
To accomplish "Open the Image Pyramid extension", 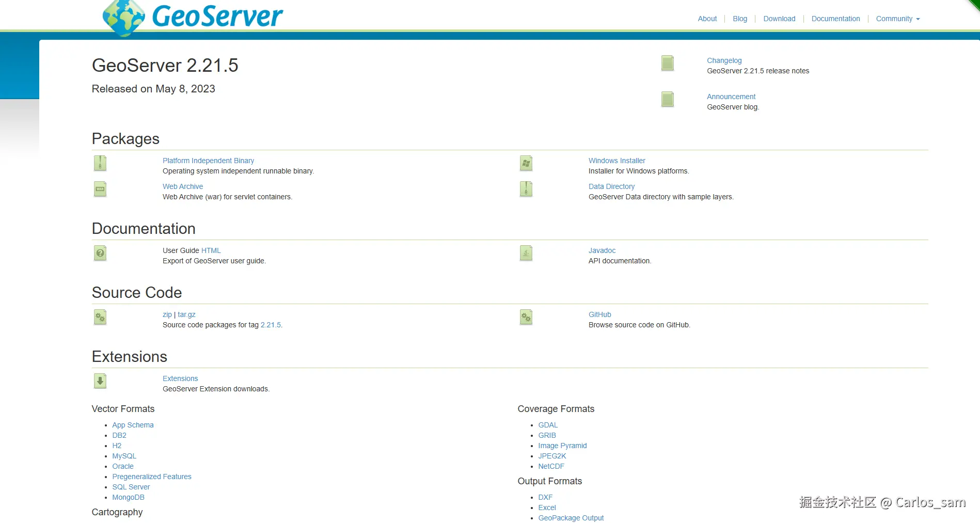I will 562,446.
